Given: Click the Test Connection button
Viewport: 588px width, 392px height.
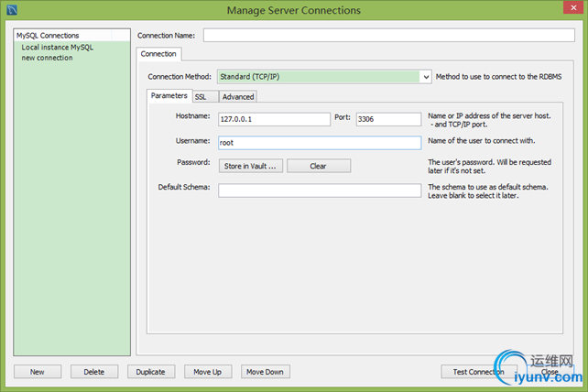Looking at the screenshot, I should (x=478, y=372).
